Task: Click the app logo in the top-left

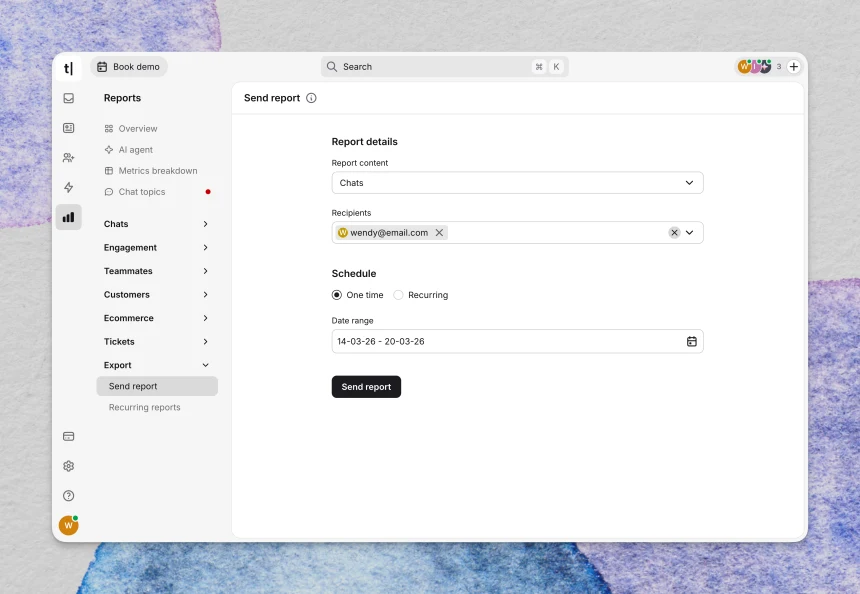Action: click(x=69, y=68)
